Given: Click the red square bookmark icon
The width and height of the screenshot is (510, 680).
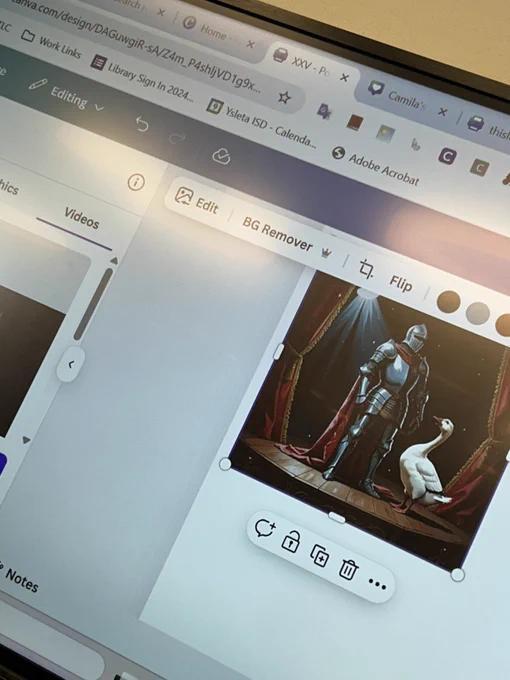Looking at the screenshot, I should (x=354, y=122).
